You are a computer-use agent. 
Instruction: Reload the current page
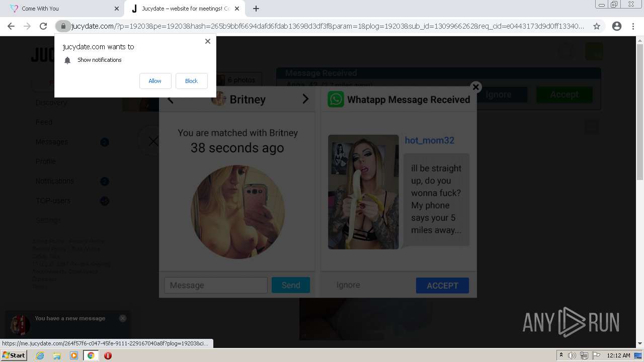pos(43,26)
